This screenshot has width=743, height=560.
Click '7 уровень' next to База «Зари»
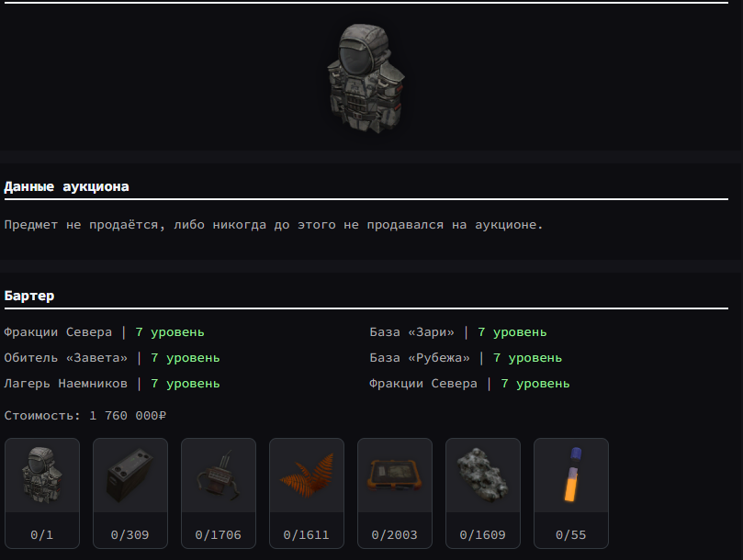click(512, 332)
